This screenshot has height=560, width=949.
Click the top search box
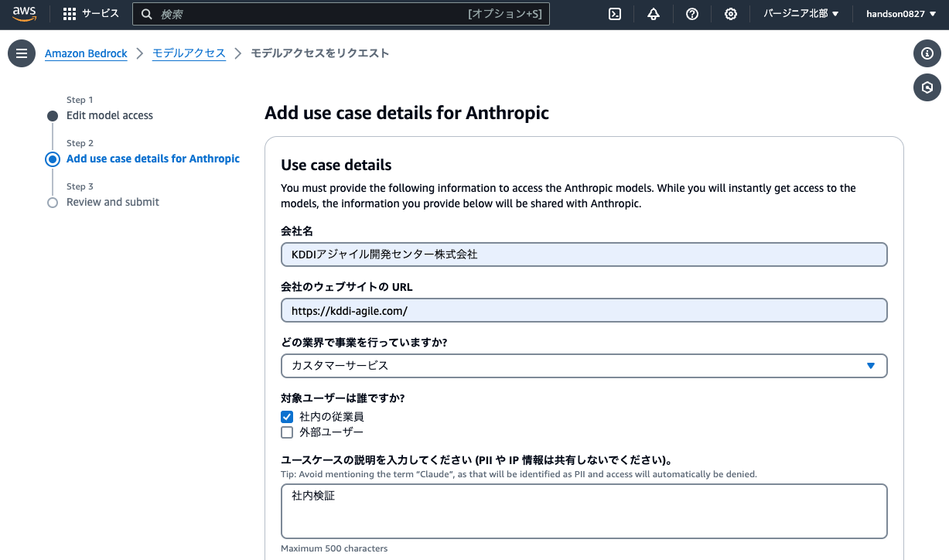[341, 14]
